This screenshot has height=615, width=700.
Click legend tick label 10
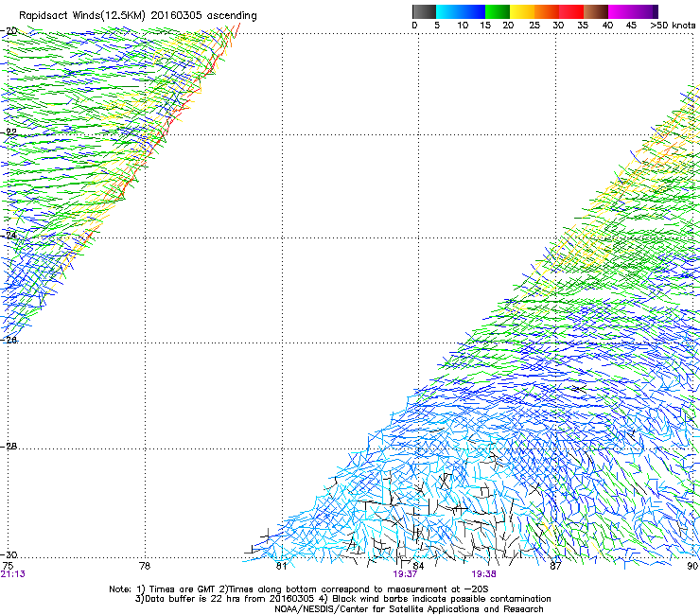[463, 26]
